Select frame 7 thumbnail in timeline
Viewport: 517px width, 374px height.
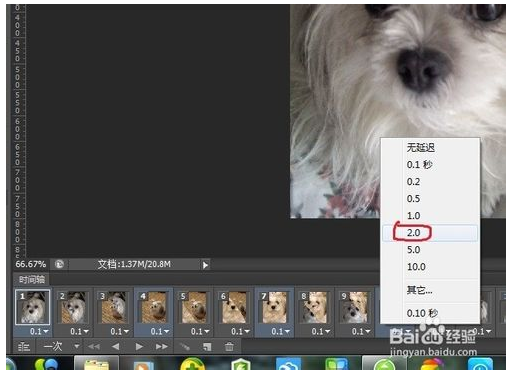pos(274,307)
